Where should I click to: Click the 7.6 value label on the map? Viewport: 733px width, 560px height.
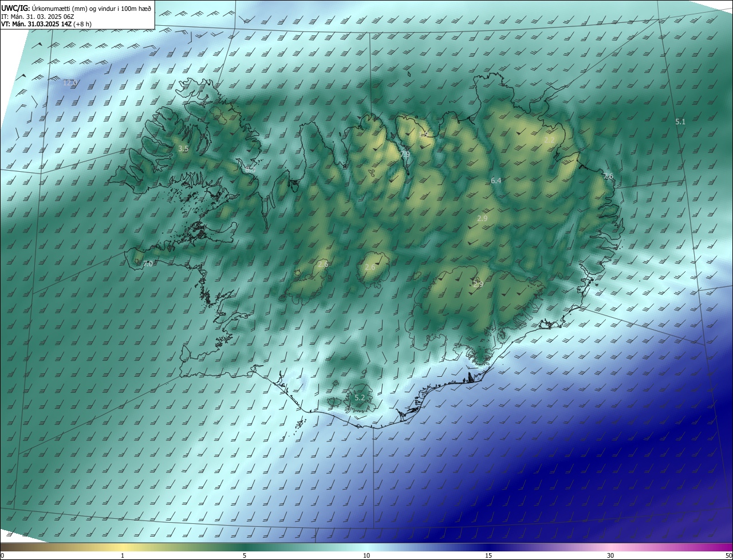(608, 176)
